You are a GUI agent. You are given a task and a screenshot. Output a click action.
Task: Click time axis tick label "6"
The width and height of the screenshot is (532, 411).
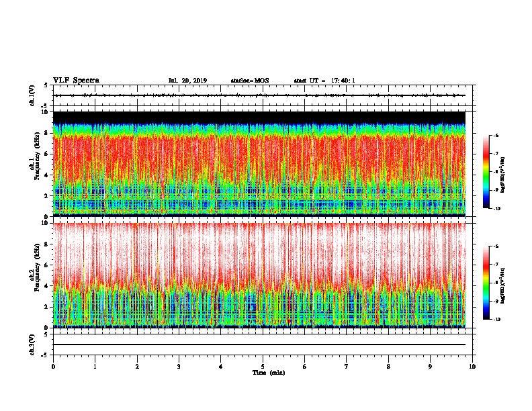[305, 367]
